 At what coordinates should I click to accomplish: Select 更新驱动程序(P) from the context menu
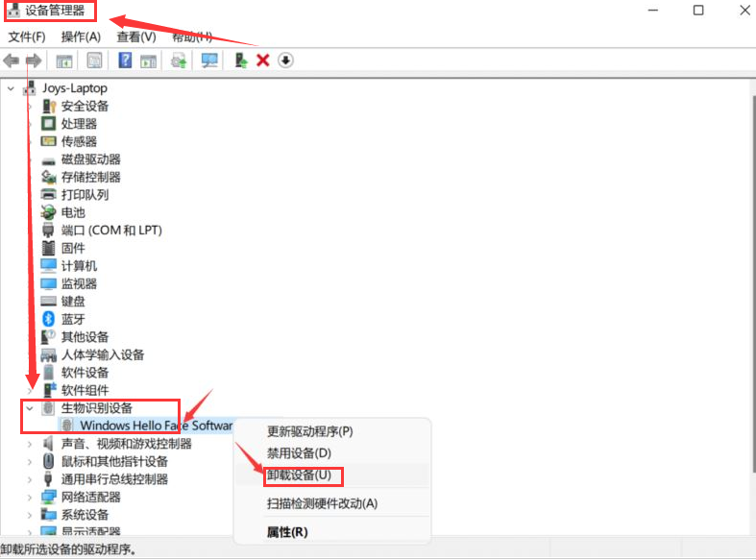[309, 431]
